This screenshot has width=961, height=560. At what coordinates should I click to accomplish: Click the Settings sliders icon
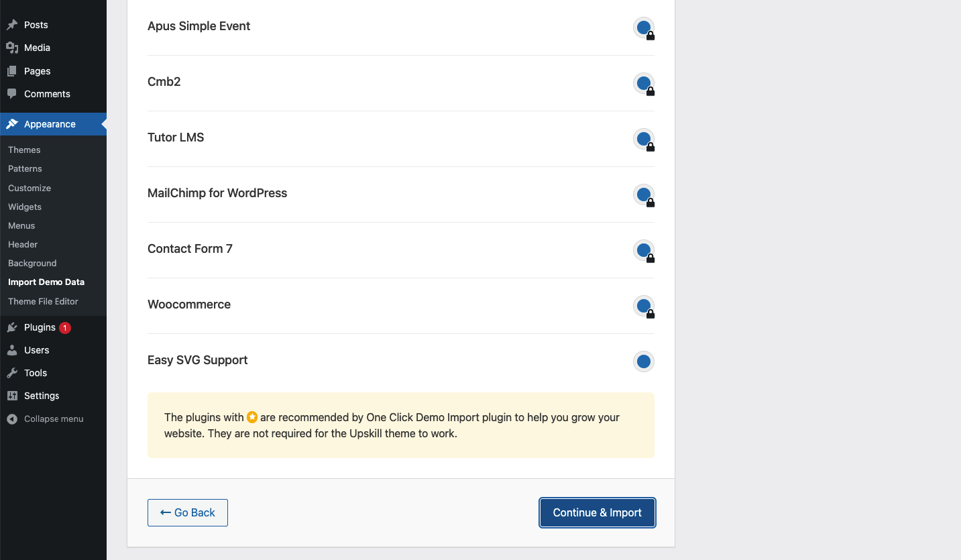coord(12,396)
